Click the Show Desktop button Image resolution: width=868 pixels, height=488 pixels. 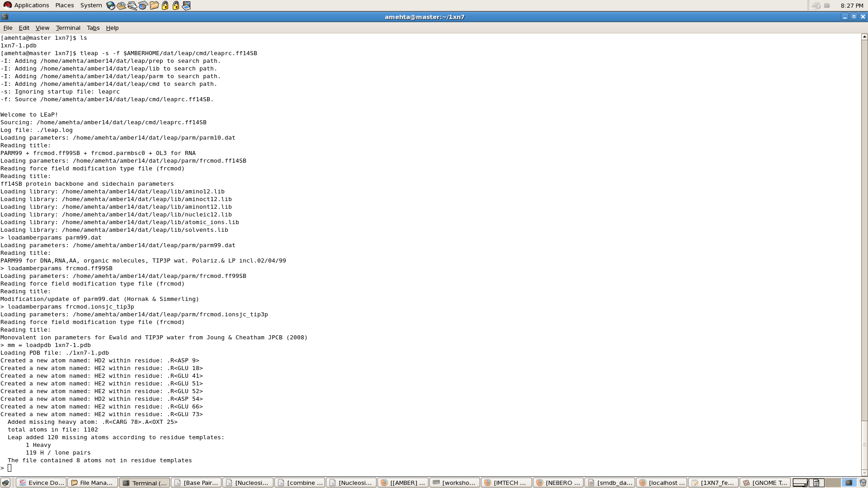pyautogui.click(x=5, y=483)
